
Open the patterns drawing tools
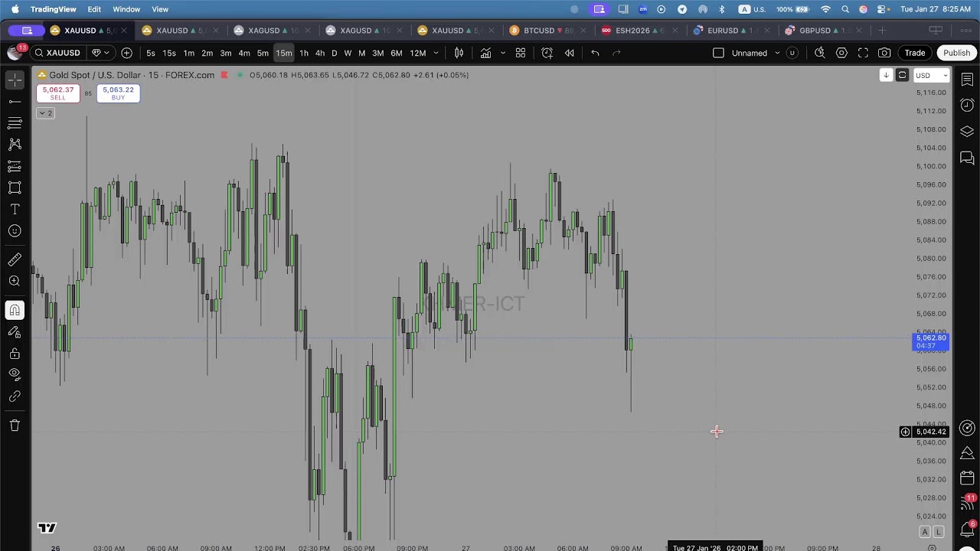(15, 144)
